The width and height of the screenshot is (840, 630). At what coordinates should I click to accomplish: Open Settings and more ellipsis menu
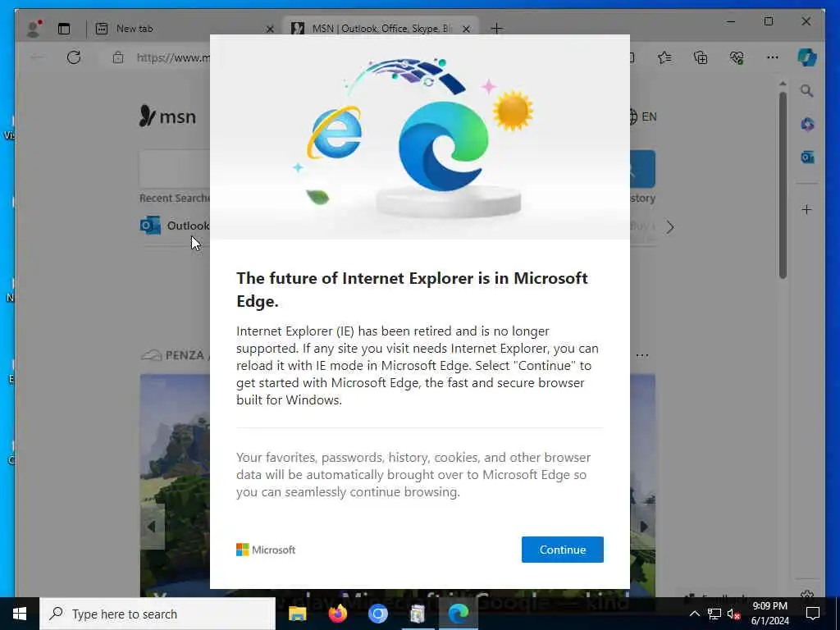[772, 57]
